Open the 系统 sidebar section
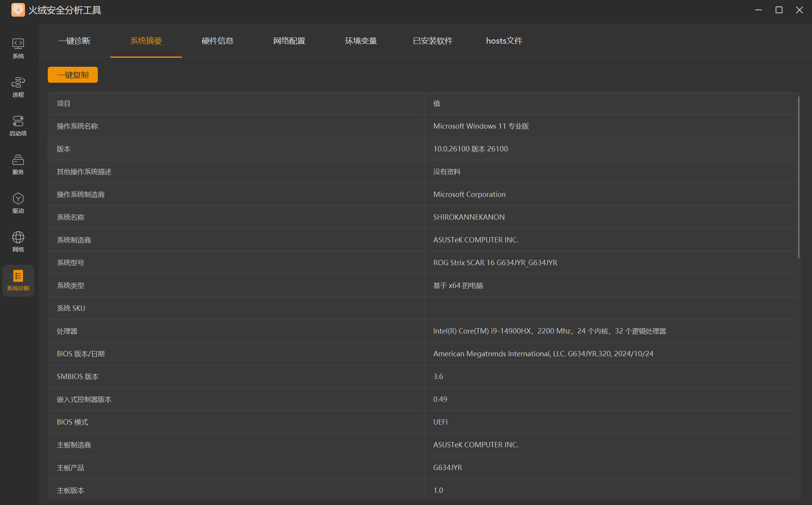This screenshot has width=812, height=505. 18,49
